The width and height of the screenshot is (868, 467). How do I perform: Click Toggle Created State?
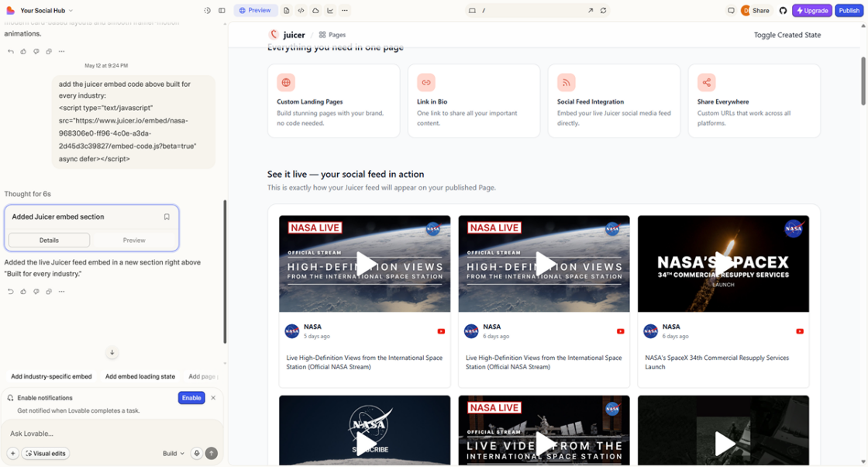787,35
